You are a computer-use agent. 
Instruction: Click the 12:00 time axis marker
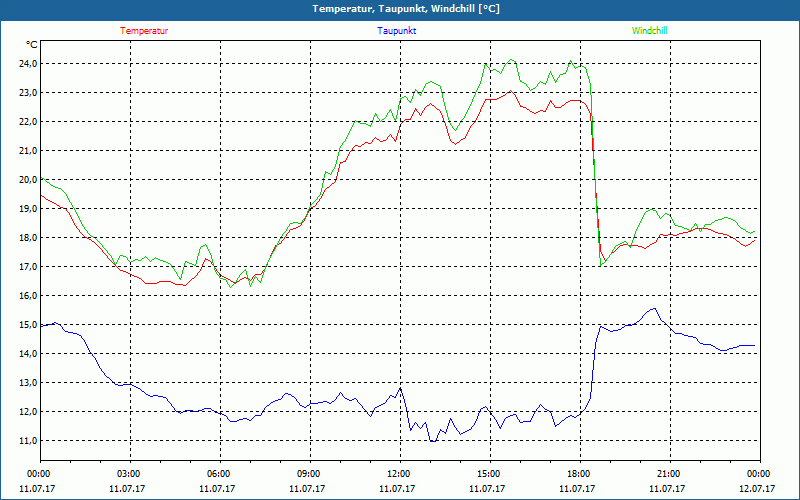tap(399, 474)
